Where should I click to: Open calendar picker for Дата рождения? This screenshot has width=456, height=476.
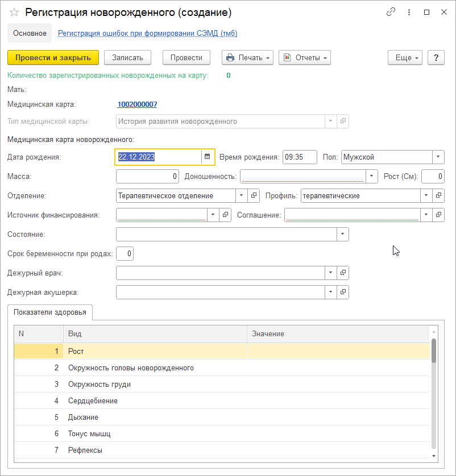click(x=208, y=157)
